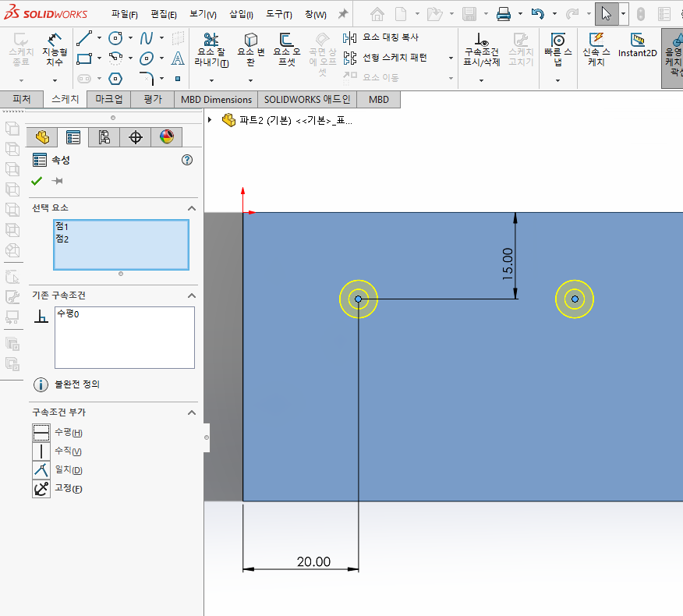683x616 pixels.
Task: Expand the 파트2 flyout tree arrow
Action: pos(210,120)
